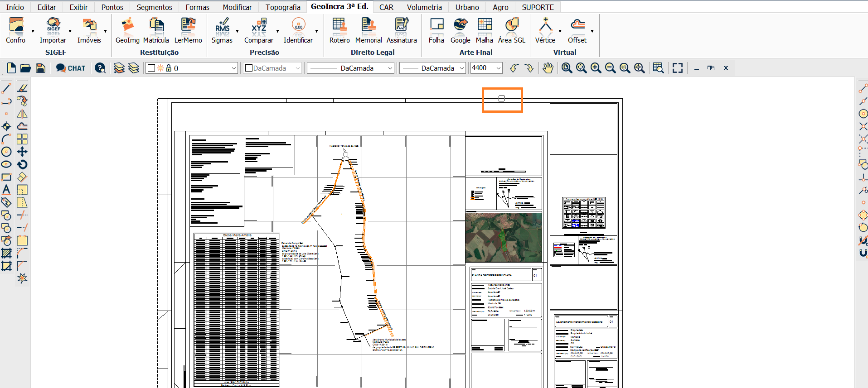The width and height of the screenshot is (868, 388).
Task: Click the zoom in magnifier
Action: tap(596, 68)
